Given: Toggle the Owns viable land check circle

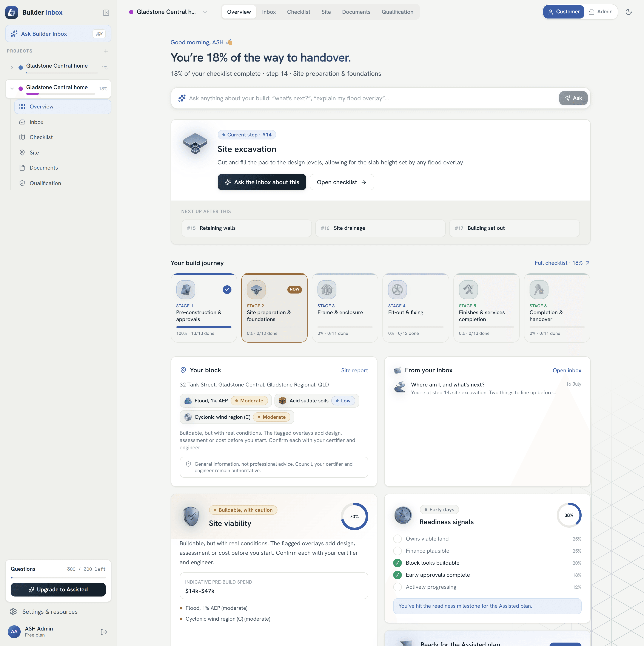Looking at the screenshot, I should pos(397,539).
